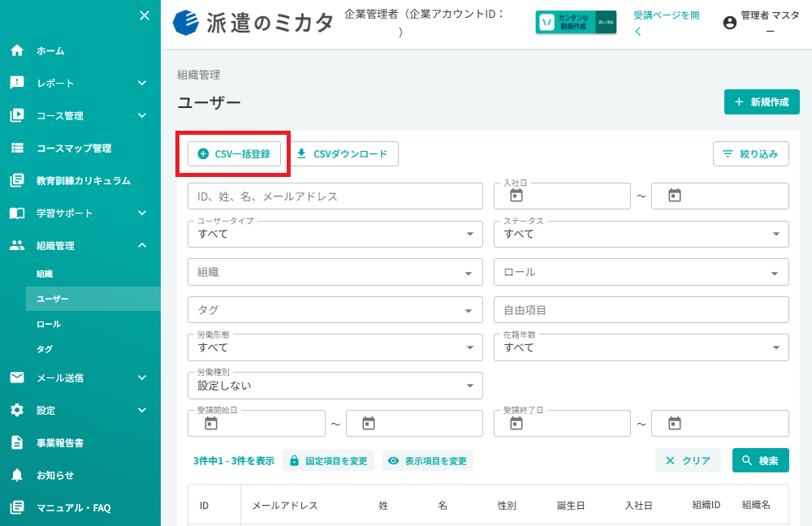This screenshot has height=526, width=812.
Task: Open the 入社日 start date calendar icon
Action: (516, 196)
